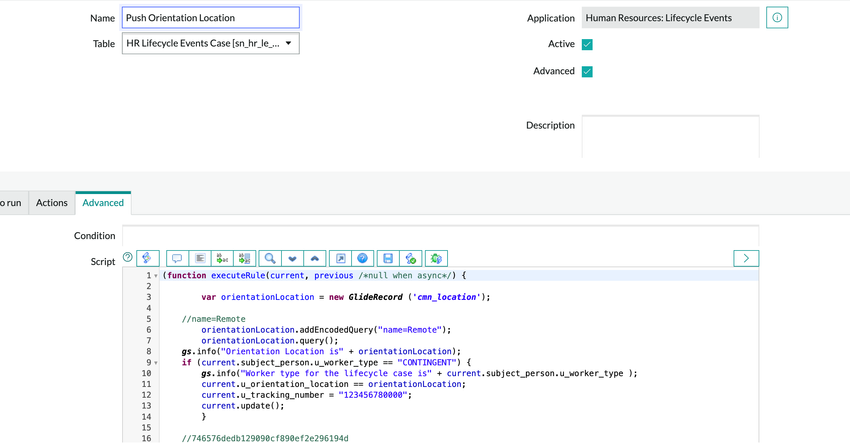Viewport: 850px width, 443px height.
Task: Click line number 14 in gutter
Action: [146, 416]
